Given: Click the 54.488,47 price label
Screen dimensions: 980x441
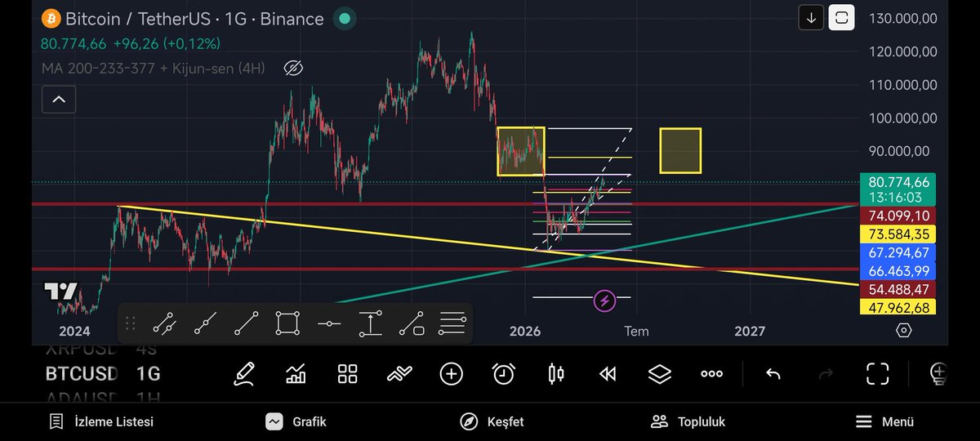Looking at the screenshot, I should point(899,289).
